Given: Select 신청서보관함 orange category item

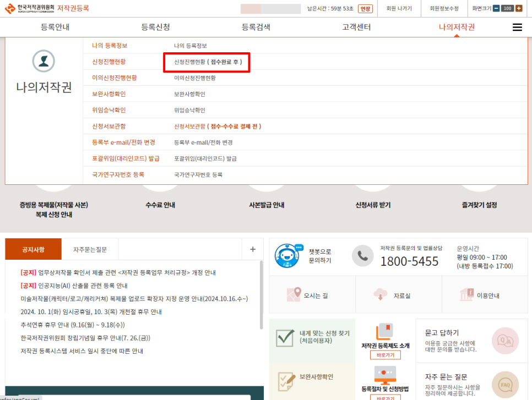Looking at the screenshot, I should [x=109, y=126].
